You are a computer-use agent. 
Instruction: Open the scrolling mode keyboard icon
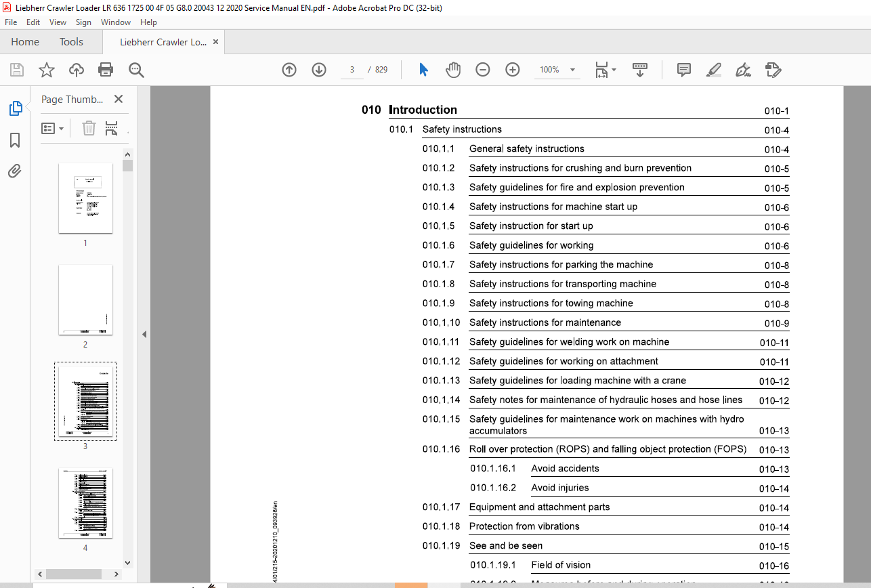point(640,70)
